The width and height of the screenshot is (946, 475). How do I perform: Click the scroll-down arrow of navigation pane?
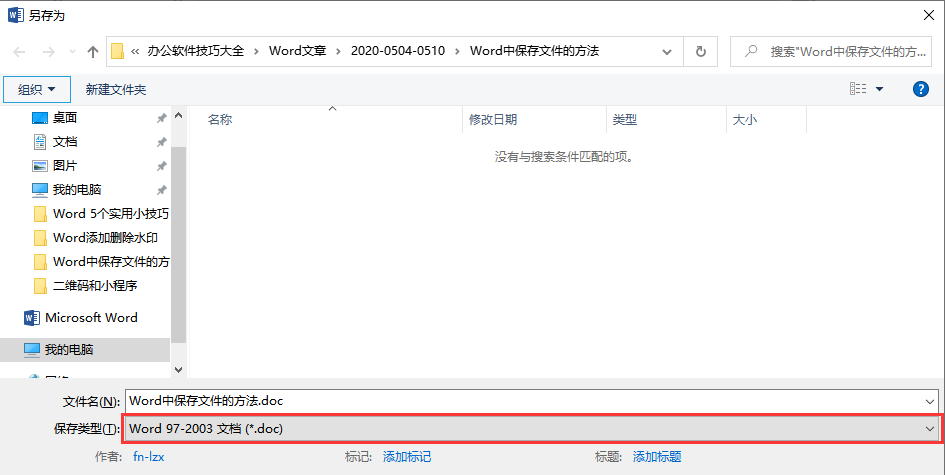click(x=178, y=369)
